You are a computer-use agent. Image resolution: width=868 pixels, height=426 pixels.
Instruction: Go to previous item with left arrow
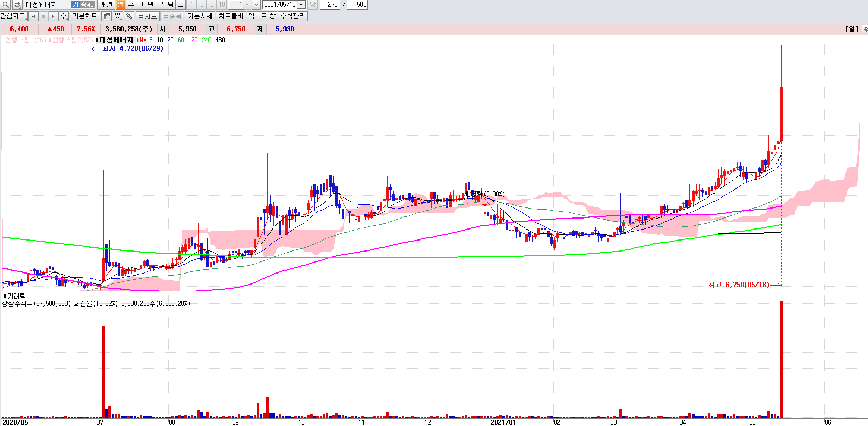34,16
